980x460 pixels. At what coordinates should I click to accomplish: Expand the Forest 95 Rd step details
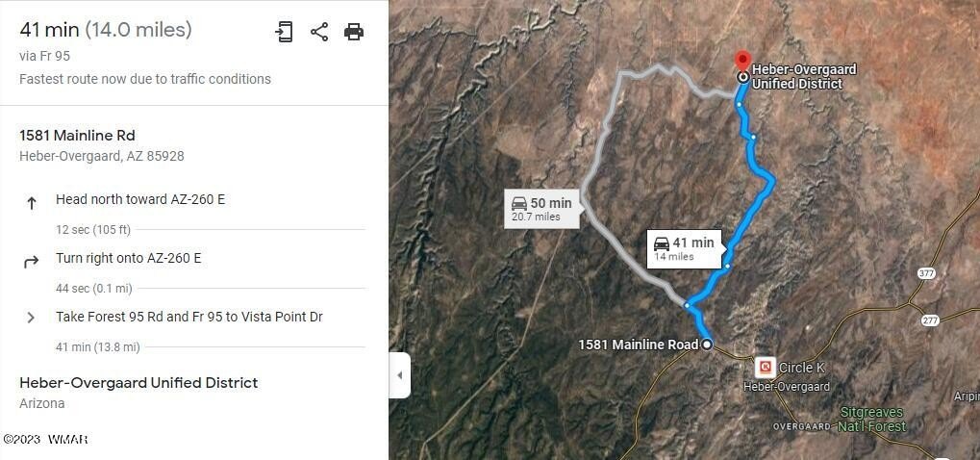[x=31, y=318]
